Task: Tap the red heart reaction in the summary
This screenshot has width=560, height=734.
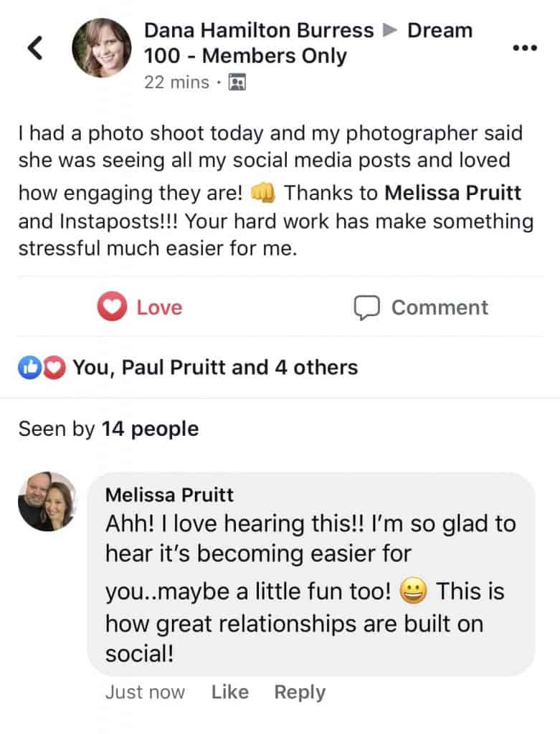Action: click(x=54, y=368)
